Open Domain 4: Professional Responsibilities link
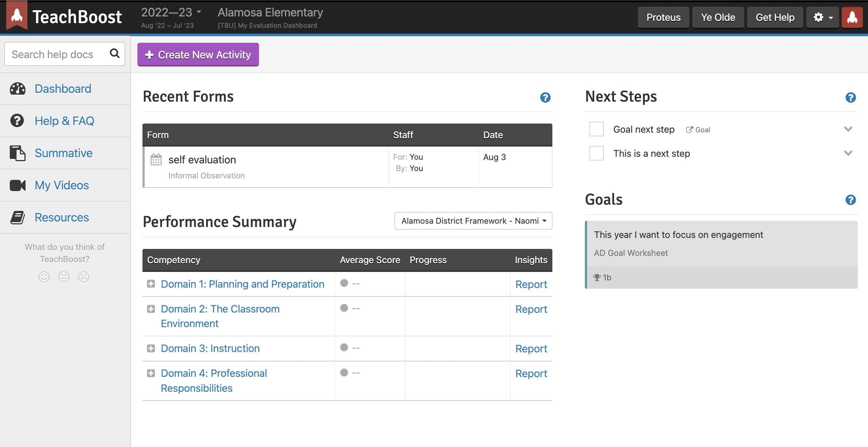Viewport: 868px width, 447px height. [214, 380]
